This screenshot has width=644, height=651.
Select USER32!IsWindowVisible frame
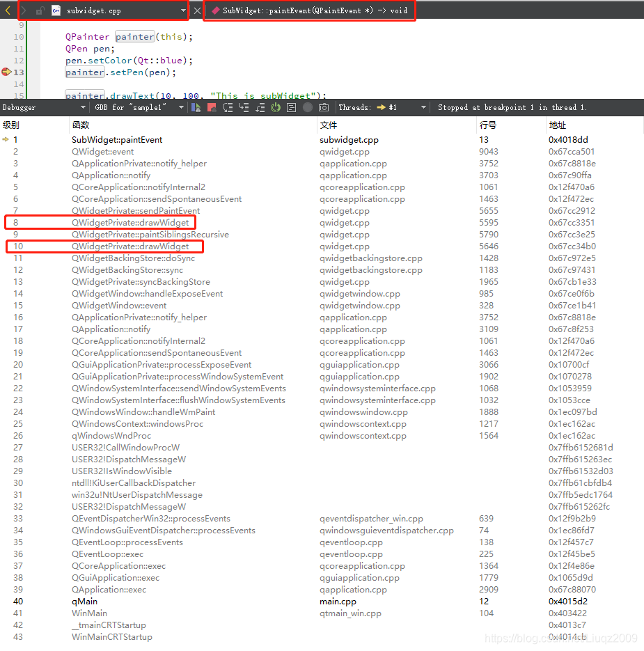[x=322, y=471]
